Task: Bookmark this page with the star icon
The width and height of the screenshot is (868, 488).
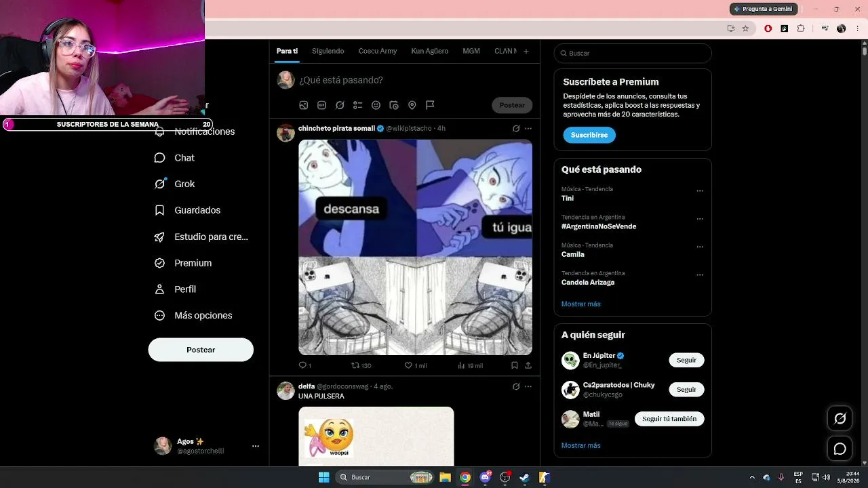Action: pos(745,28)
